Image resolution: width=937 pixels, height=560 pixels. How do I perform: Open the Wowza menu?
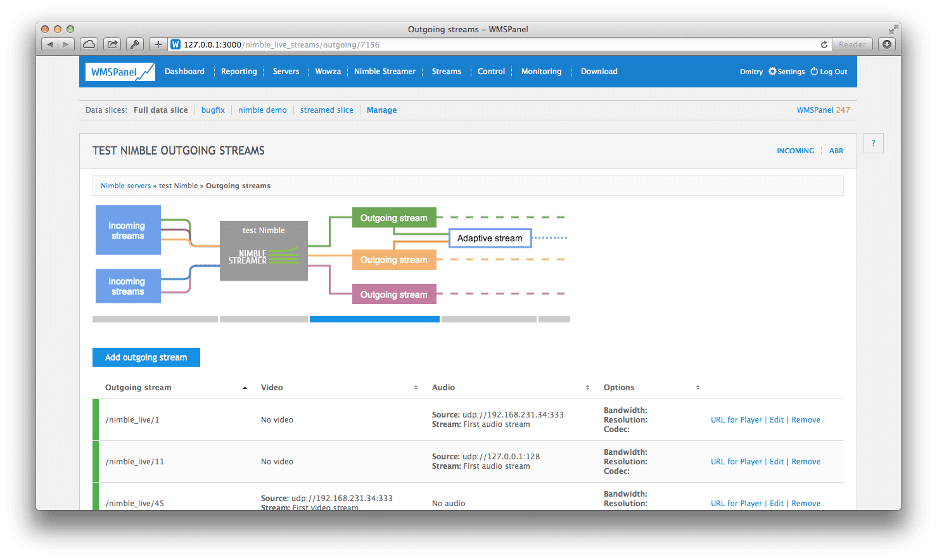click(328, 72)
